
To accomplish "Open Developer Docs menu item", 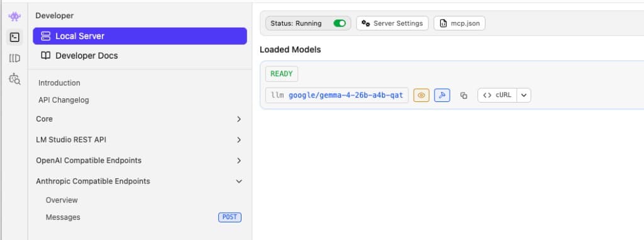I will (x=140, y=55).
